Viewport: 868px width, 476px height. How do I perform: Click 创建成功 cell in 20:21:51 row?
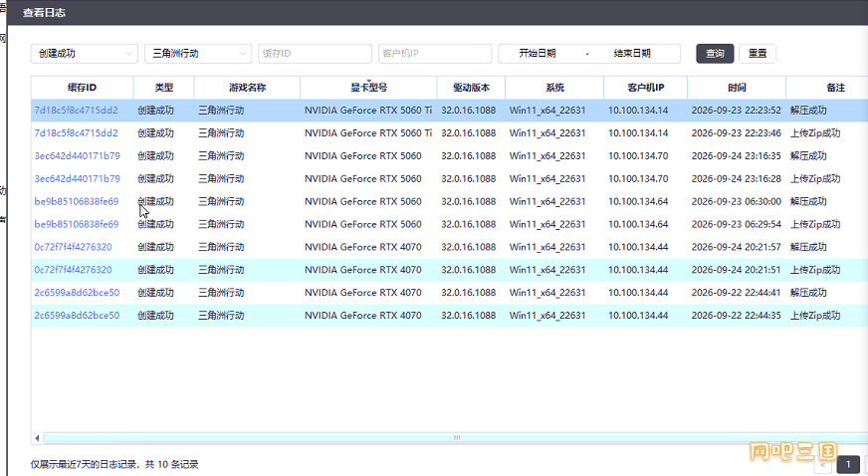pyautogui.click(x=155, y=270)
